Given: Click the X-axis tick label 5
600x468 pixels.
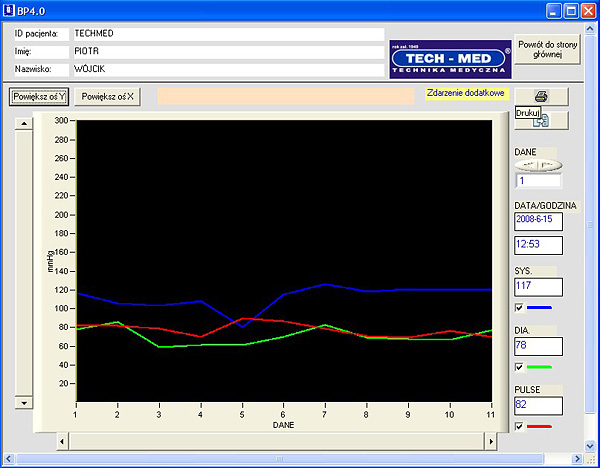Looking at the screenshot, I should click(242, 415).
